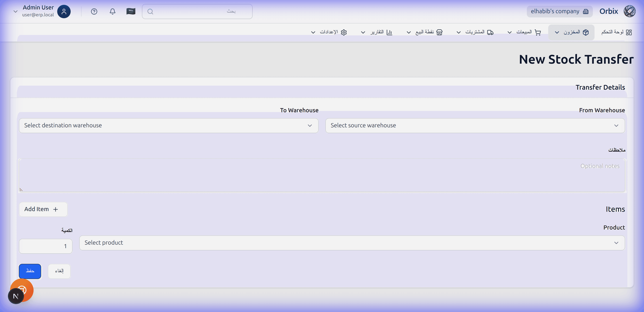Viewport: 644px width, 312px height.
Task: Switch language using the Saudi flag icon
Action: point(131,11)
